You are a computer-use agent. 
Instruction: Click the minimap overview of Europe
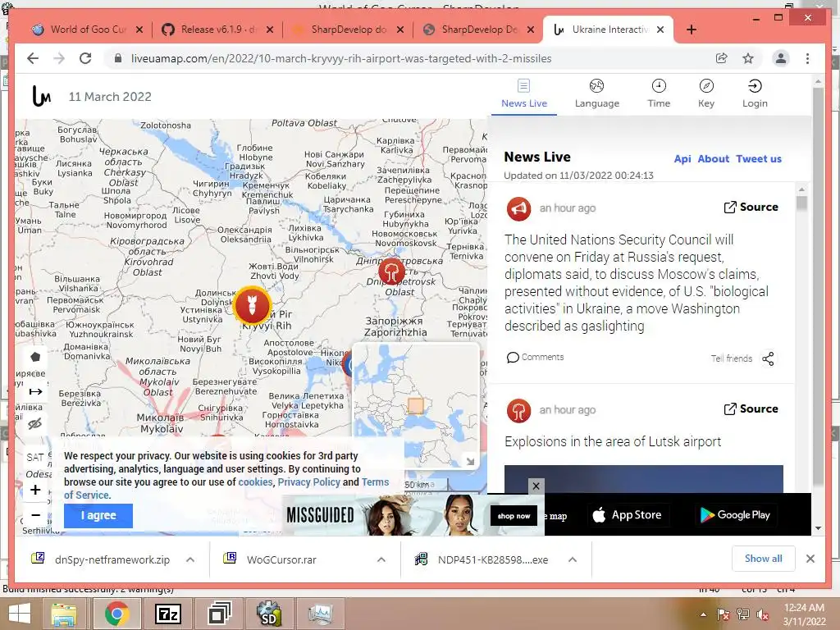tap(416, 405)
